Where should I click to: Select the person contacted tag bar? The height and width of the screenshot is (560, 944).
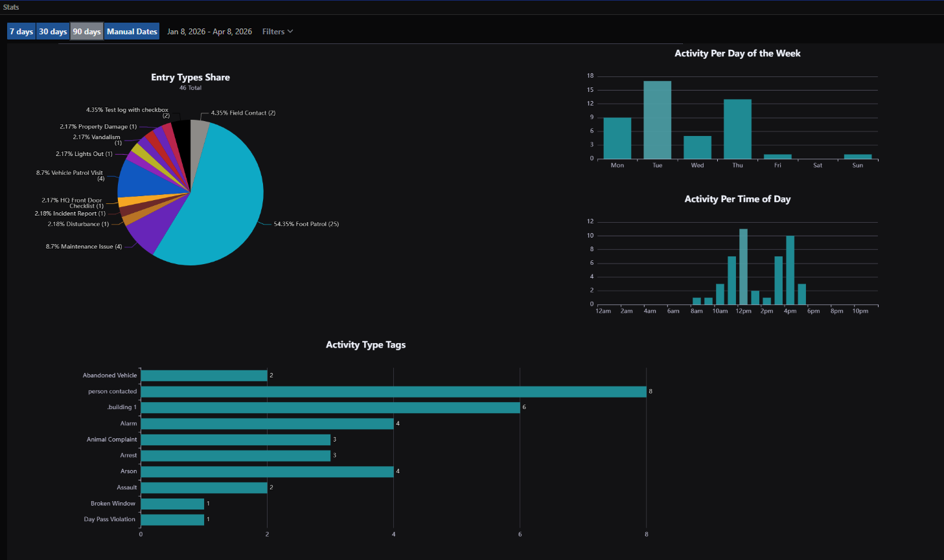click(393, 392)
